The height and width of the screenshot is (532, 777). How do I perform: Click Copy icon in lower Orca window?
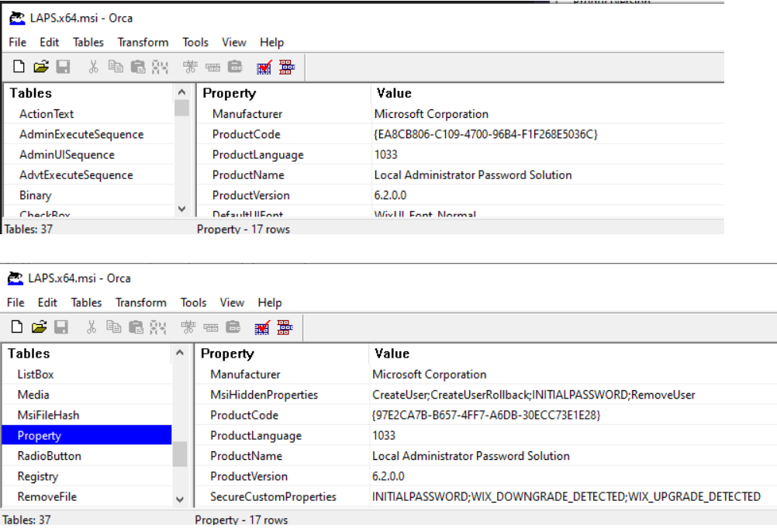(x=113, y=327)
